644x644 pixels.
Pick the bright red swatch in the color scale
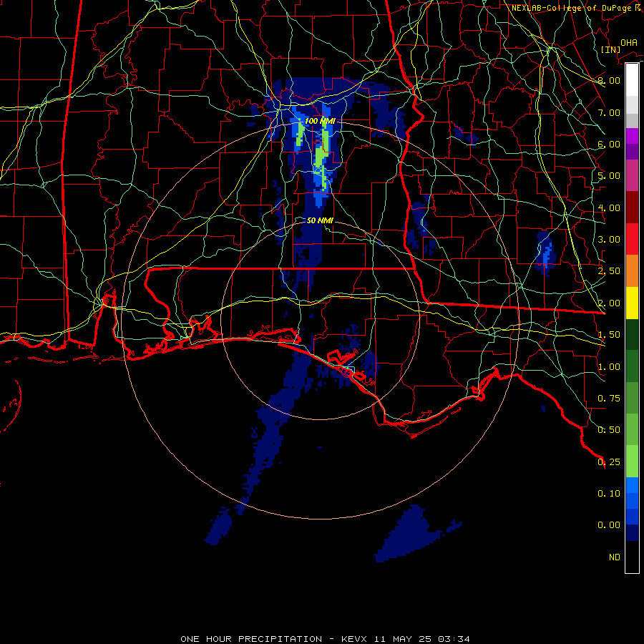tap(632, 239)
